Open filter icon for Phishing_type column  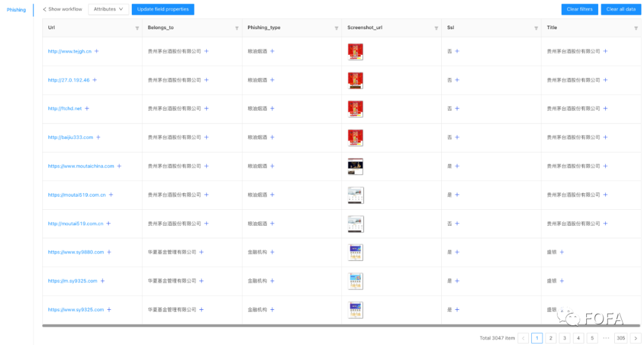pos(336,29)
